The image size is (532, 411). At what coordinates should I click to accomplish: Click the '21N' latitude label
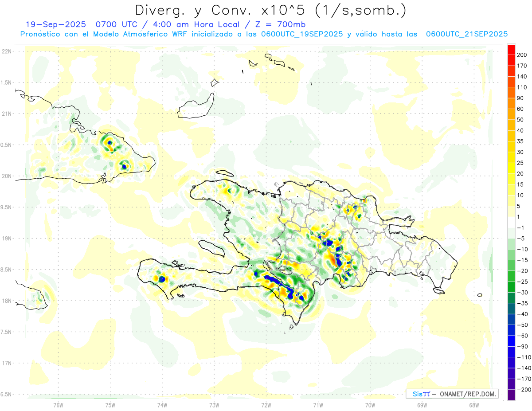click(x=7, y=114)
